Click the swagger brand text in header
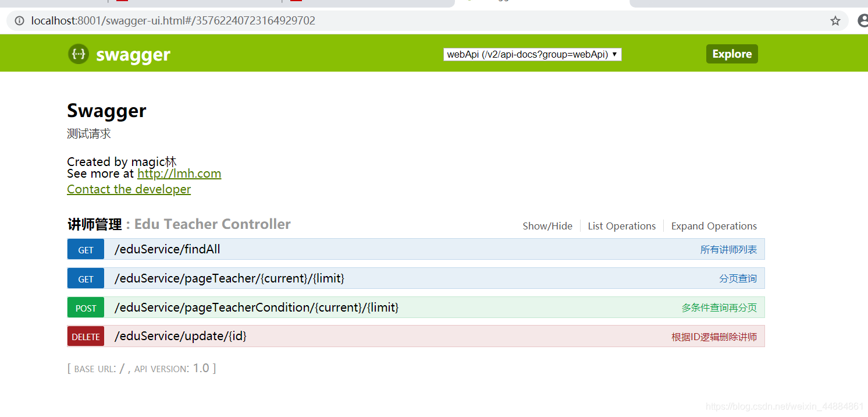 (x=133, y=55)
